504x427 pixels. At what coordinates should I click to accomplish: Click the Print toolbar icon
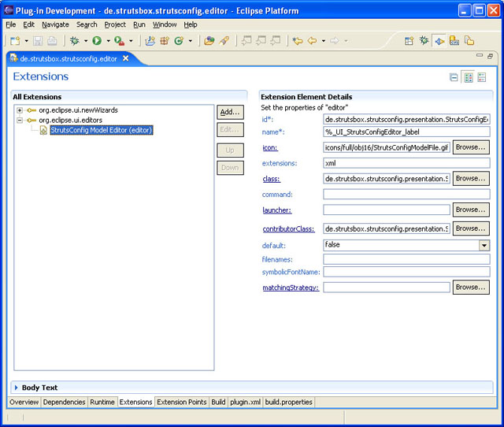tap(52, 41)
